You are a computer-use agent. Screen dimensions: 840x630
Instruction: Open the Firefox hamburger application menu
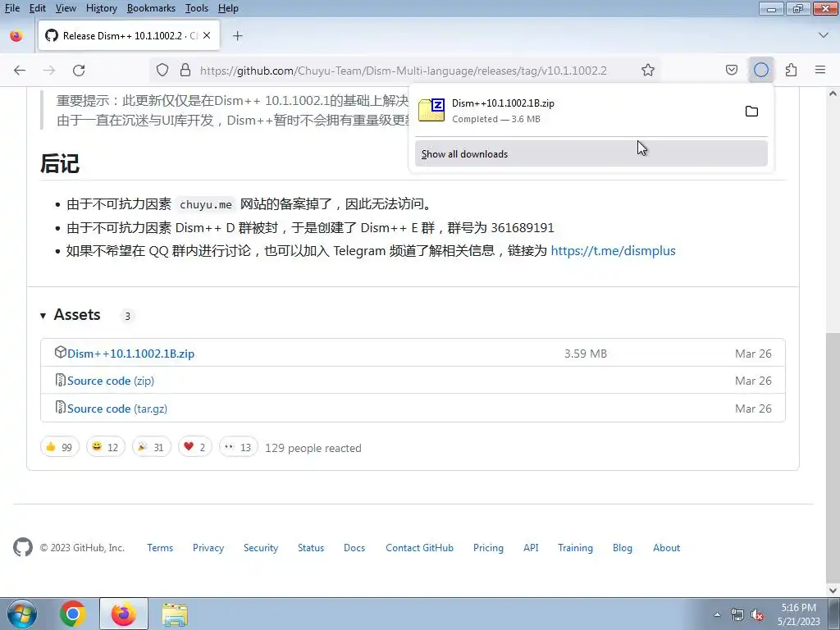coord(820,71)
